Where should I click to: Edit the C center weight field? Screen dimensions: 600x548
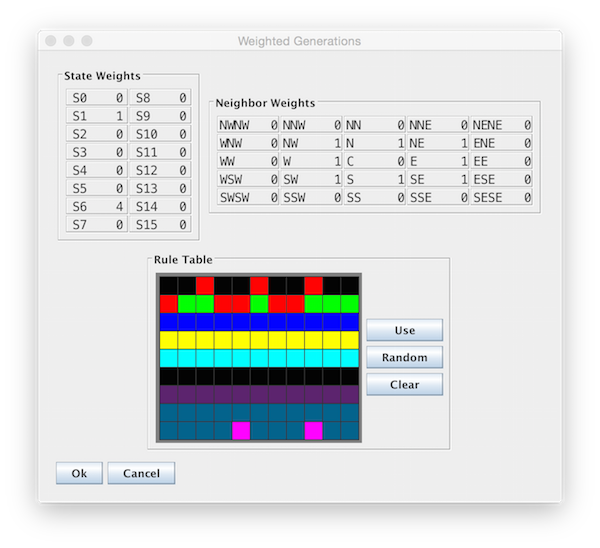(375, 161)
